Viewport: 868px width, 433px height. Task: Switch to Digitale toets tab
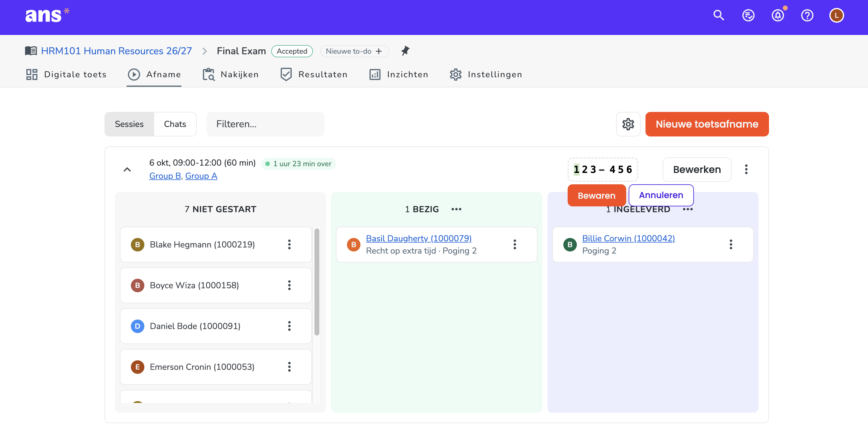pos(66,75)
